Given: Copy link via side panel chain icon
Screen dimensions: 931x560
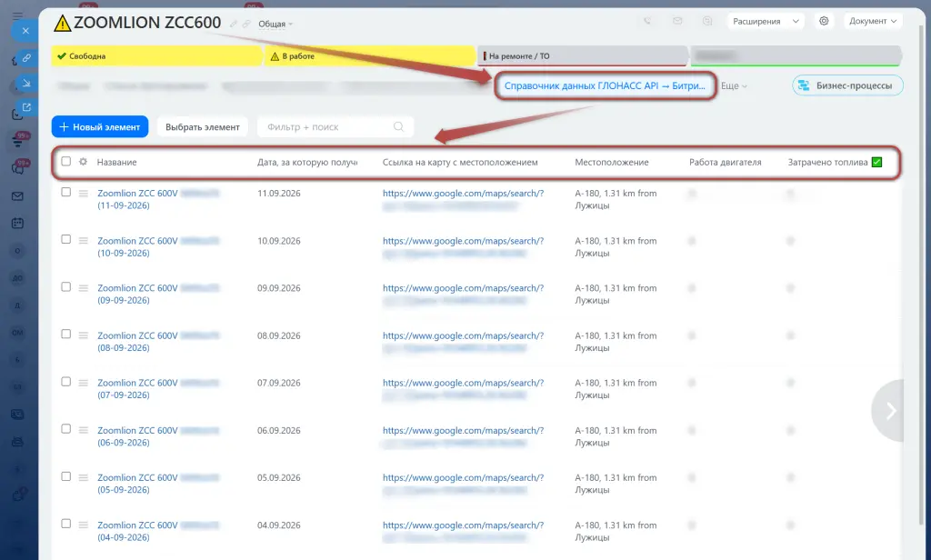Looking at the screenshot, I should pyautogui.click(x=26, y=58).
